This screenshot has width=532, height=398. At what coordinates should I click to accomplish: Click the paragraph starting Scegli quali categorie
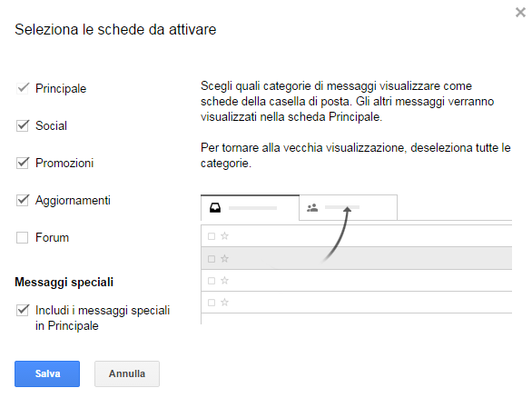click(347, 101)
